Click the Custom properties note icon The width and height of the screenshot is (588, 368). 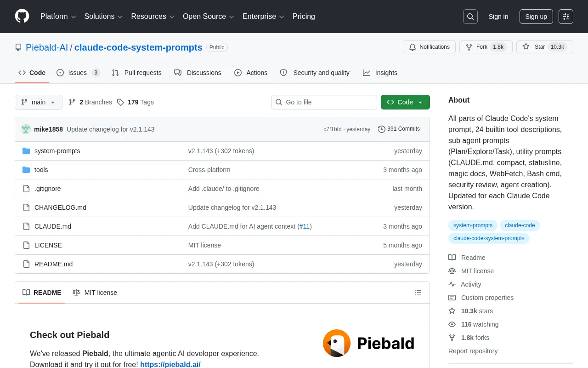coord(452,298)
